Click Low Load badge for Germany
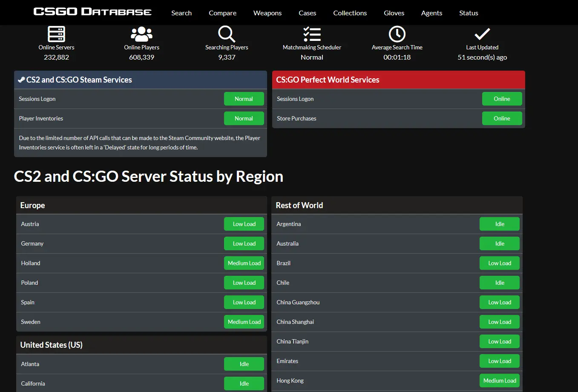Viewport: 578px width, 392px height. 244,243
